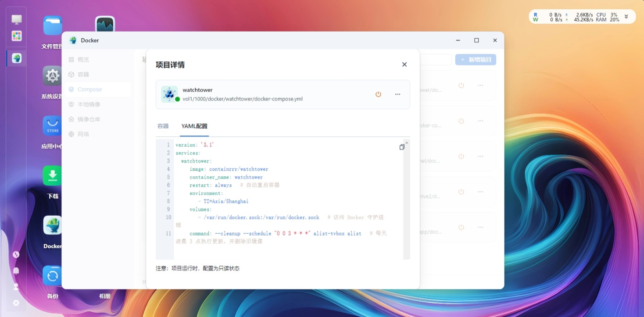Select 镜像仓库 in the Docker sidebar
Screen dimensions: 644x317
pyautogui.click(x=89, y=119)
